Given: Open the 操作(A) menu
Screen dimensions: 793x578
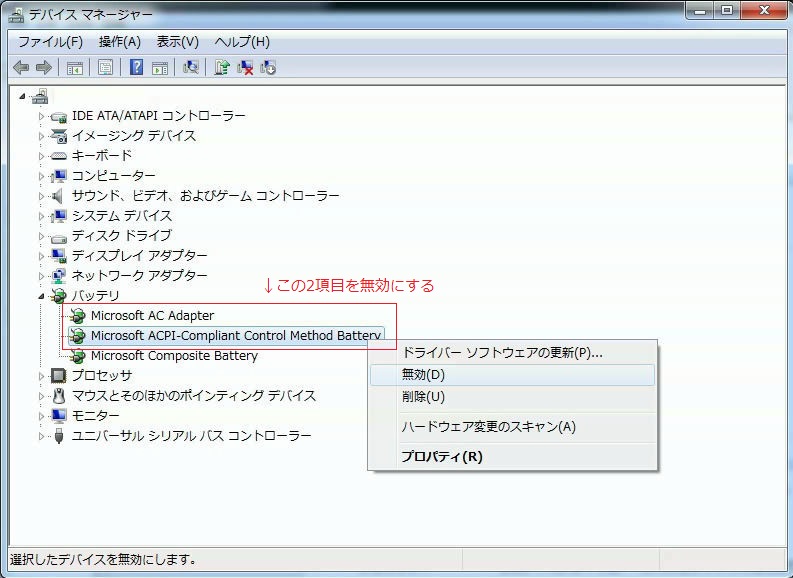Looking at the screenshot, I should pos(119,41).
